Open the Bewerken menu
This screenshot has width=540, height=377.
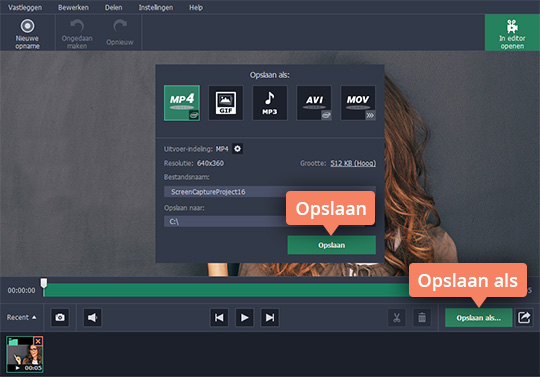point(73,7)
